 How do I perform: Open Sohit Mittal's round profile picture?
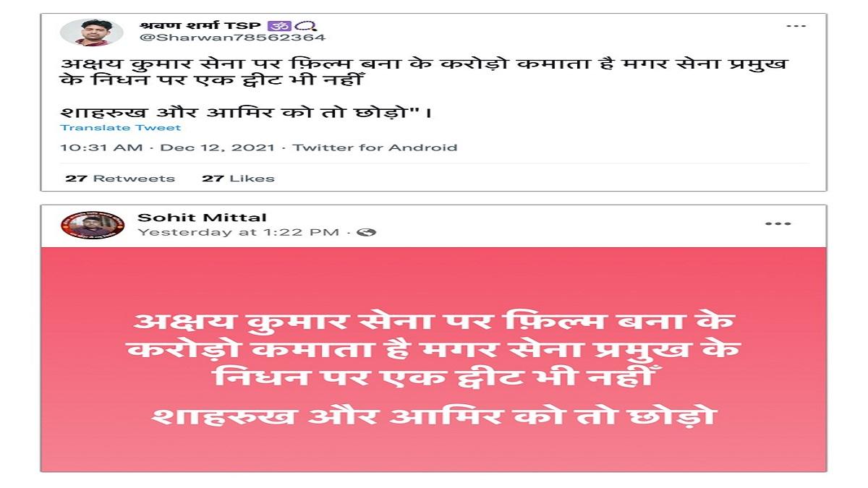pyautogui.click(x=93, y=225)
